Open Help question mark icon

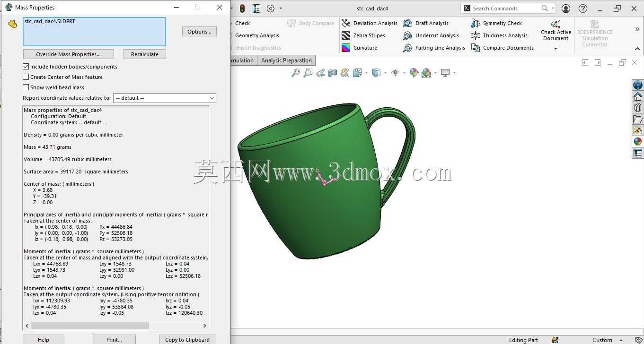[583, 9]
